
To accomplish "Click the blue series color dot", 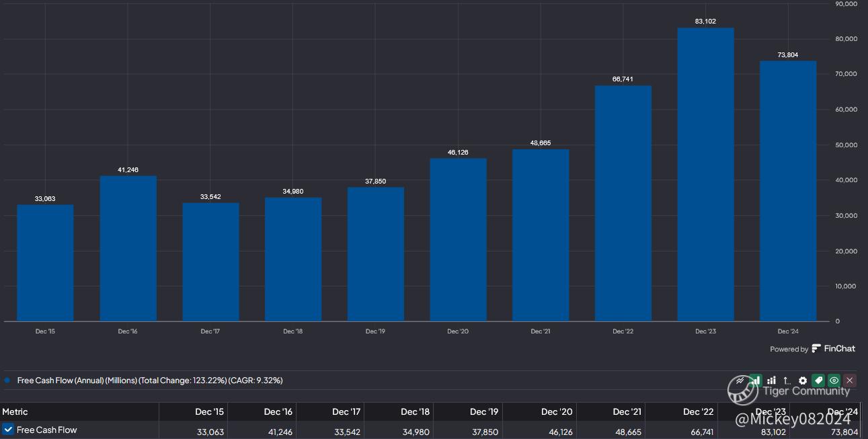I will pos(7,381).
